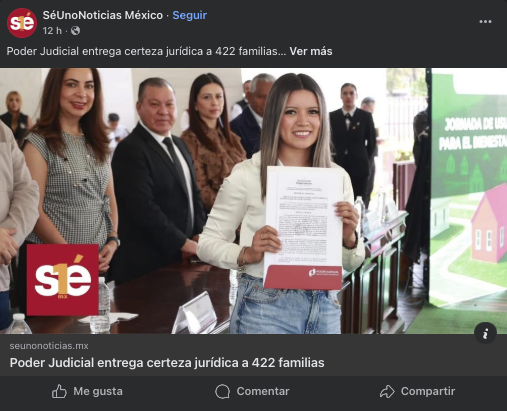Follow the page via Seguir link
The height and width of the screenshot is (411, 507).
coord(190,15)
